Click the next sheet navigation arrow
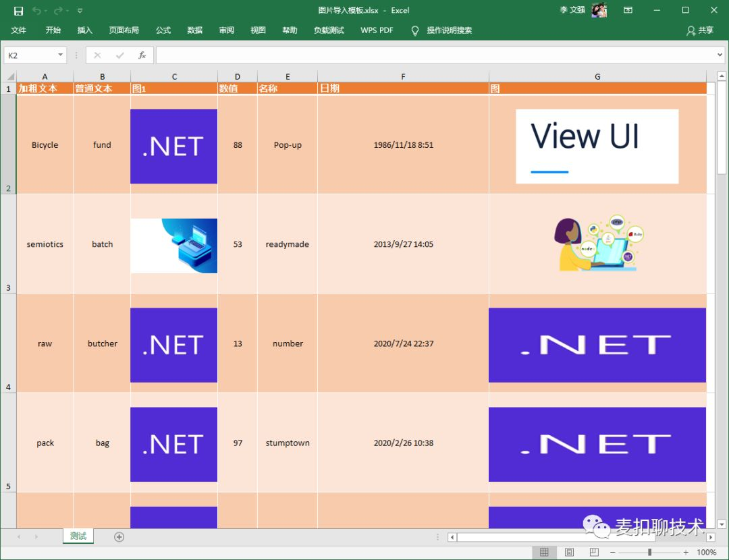The height and width of the screenshot is (560, 729). coord(36,537)
